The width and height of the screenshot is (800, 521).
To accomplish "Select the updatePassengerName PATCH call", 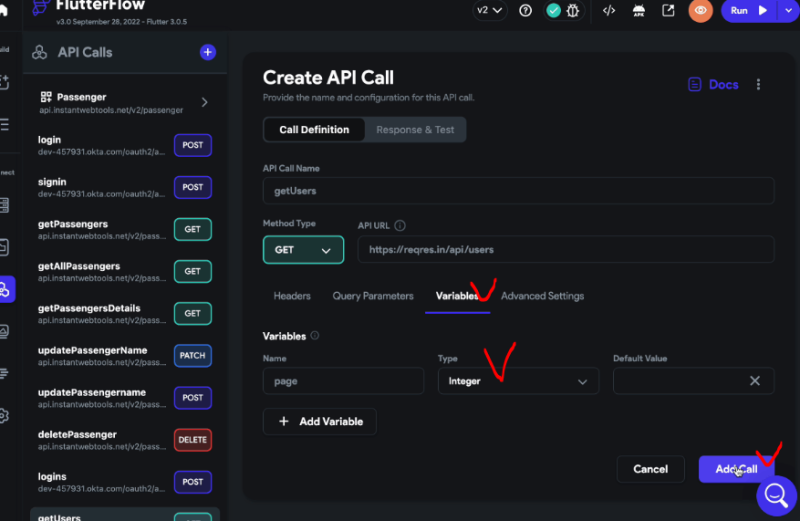I will tap(124, 356).
